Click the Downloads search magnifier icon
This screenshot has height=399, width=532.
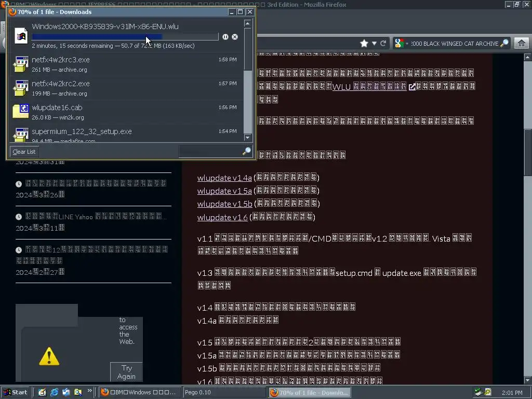pos(247,151)
